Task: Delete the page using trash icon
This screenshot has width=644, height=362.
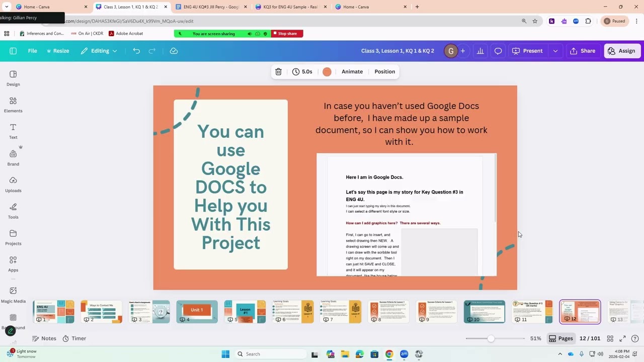Action: point(278,71)
